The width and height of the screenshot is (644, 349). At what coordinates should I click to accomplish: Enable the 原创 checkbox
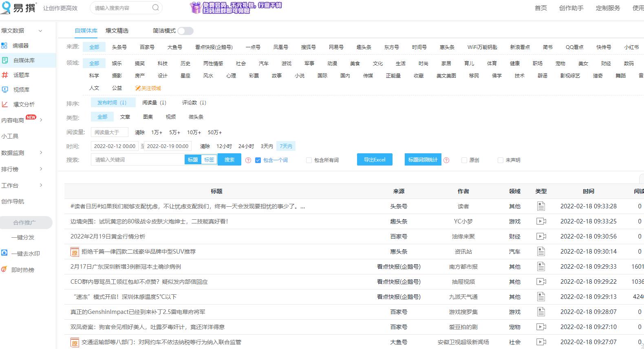click(x=464, y=160)
